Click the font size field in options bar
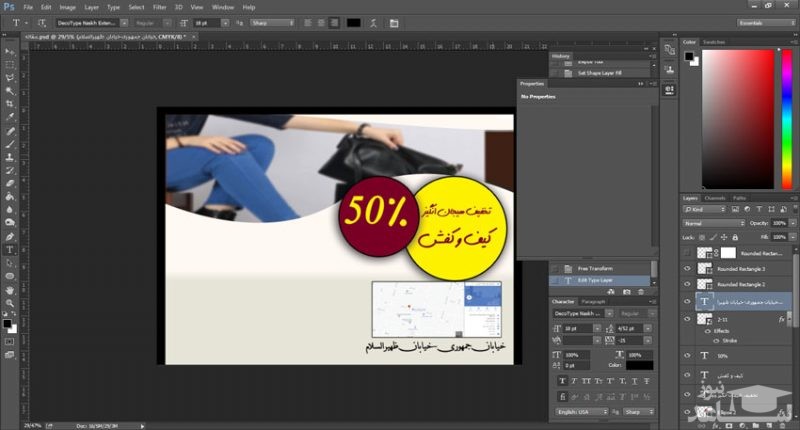The width and height of the screenshot is (800, 430). [x=205, y=22]
